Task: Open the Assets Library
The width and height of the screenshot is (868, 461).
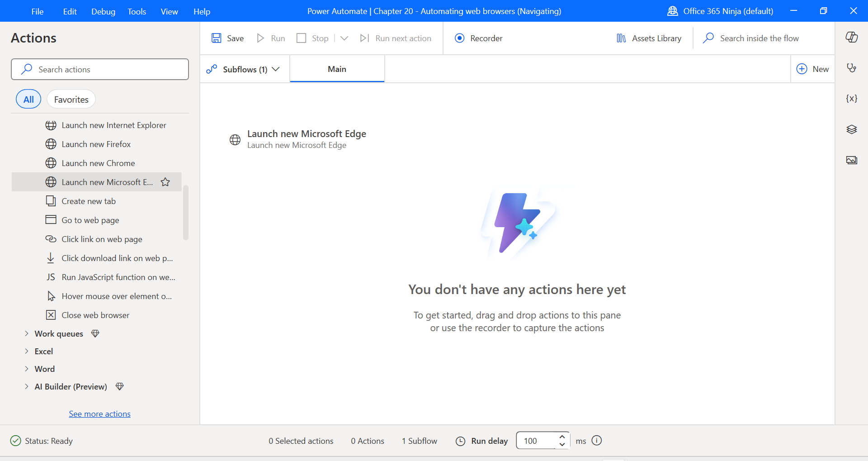Action: 649,38
